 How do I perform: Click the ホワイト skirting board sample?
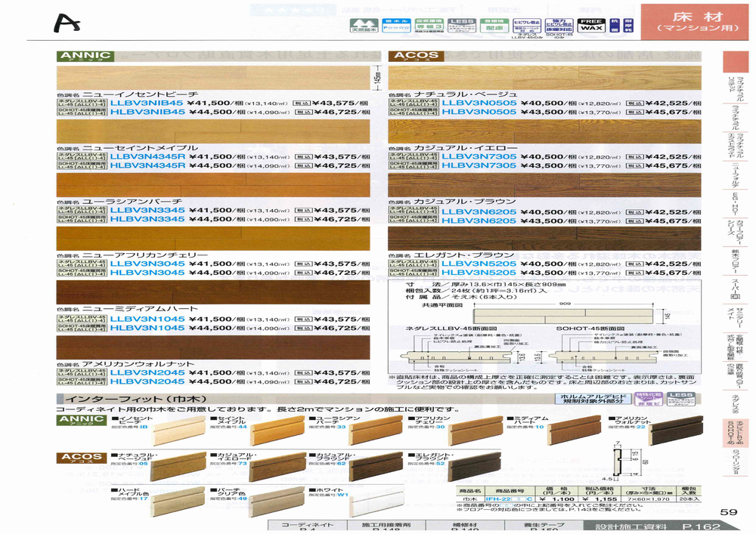pos(376,504)
